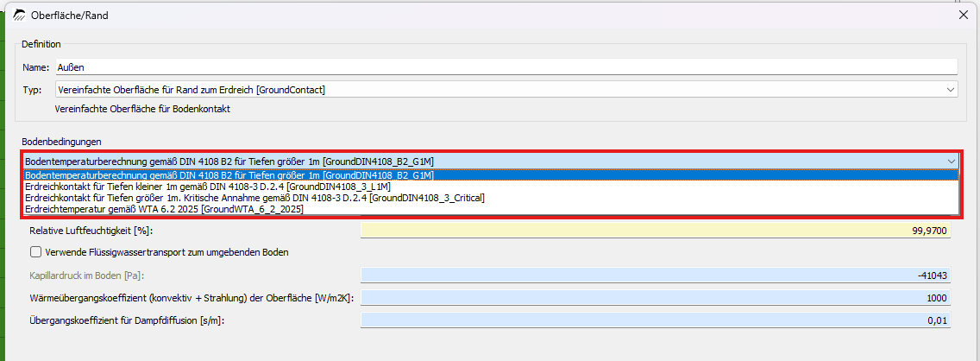Select the highlighted GroundDIN4108_B2_G1M list entry
Screen dimensions: 980x361
[491, 175]
